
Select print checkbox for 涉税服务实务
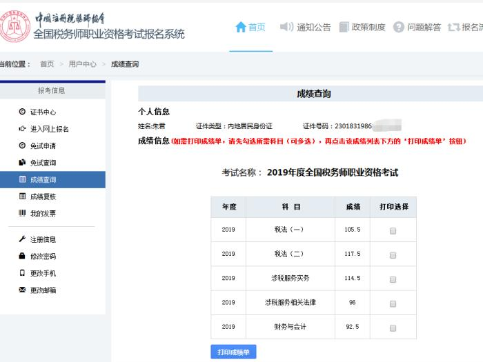click(393, 279)
